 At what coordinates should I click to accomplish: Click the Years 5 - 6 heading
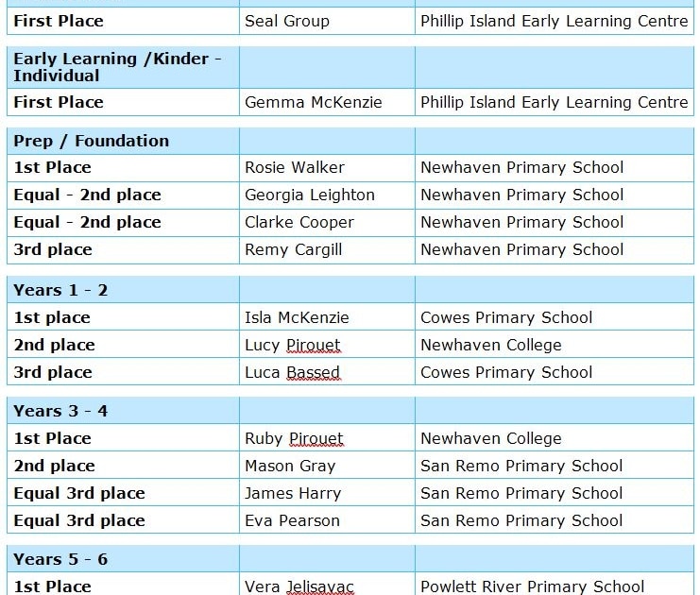60,559
